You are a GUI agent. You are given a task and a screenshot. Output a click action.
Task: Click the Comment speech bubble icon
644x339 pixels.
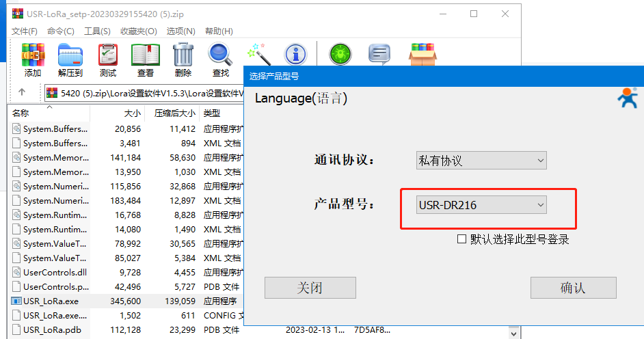pyautogui.click(x=379, y=54)
